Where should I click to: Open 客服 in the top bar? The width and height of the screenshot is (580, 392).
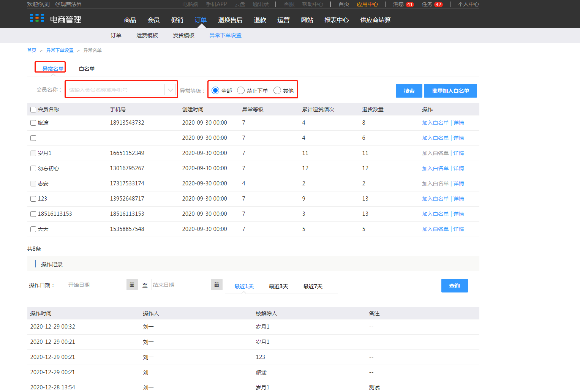click(289, 4)
